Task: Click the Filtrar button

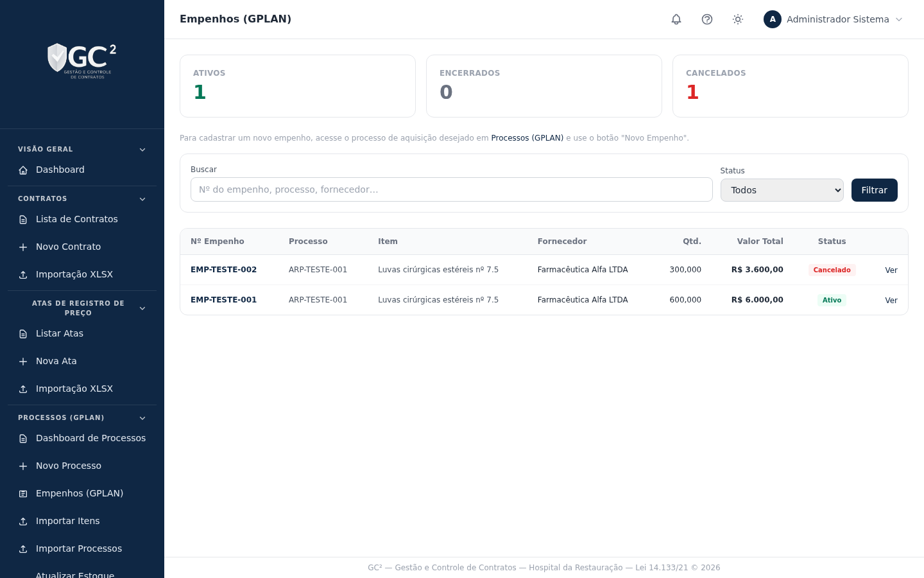Action: point(874,190)
